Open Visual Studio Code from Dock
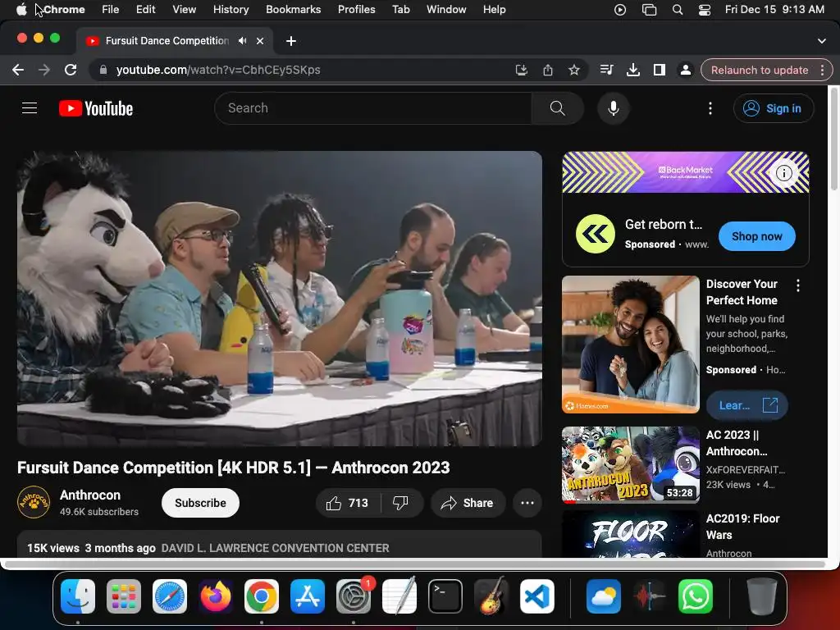840x630 pixels. [537, 596]
